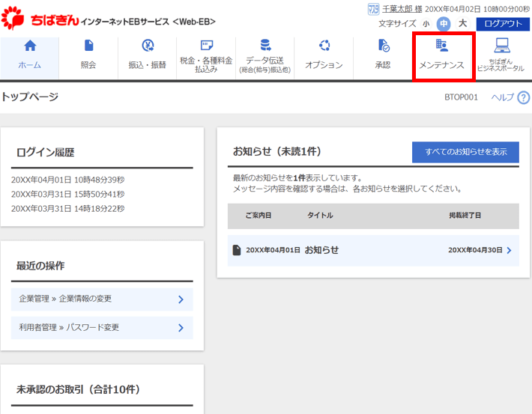This screenshot has width=532, height=414.
Task: Click すべてのお知らせを表示 button
Action: [465, 152]
